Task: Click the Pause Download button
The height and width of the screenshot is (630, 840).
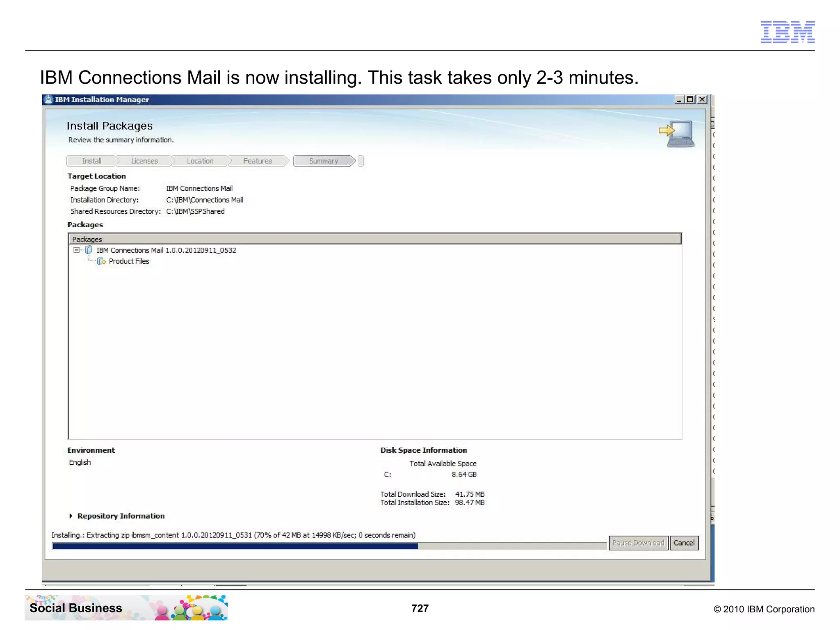Action: [x=638, y=543]
